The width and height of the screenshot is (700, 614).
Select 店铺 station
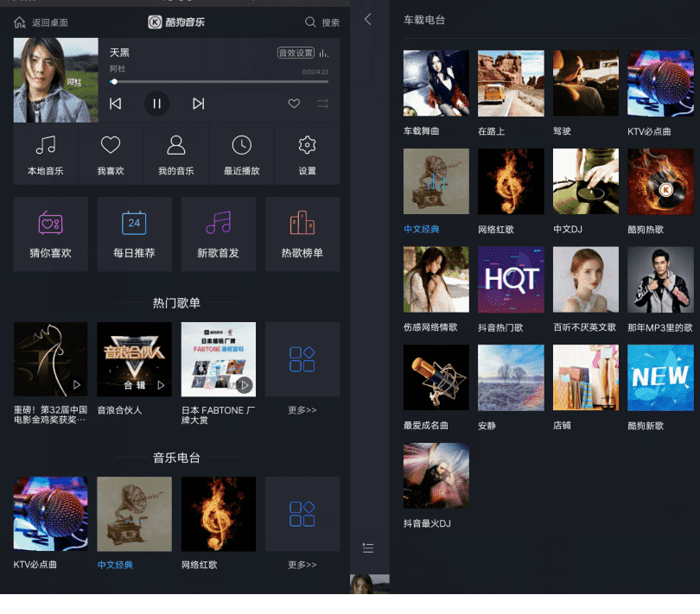586,377
